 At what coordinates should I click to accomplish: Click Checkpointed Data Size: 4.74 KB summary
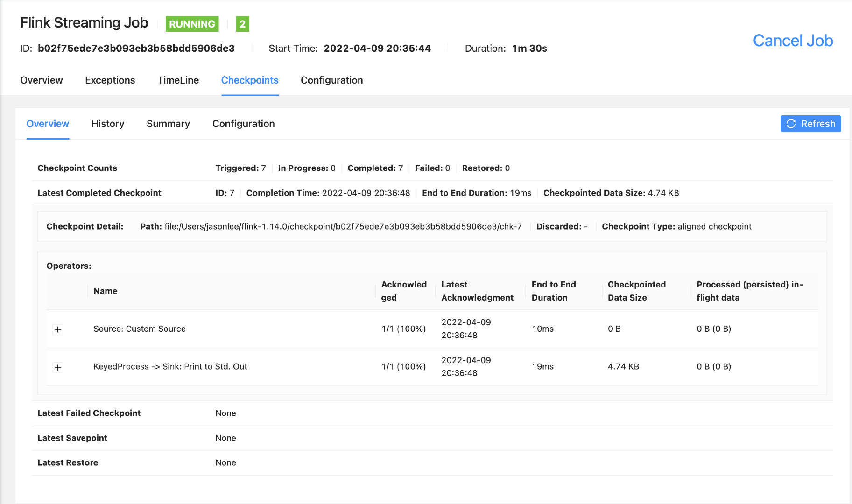[611, 193]
